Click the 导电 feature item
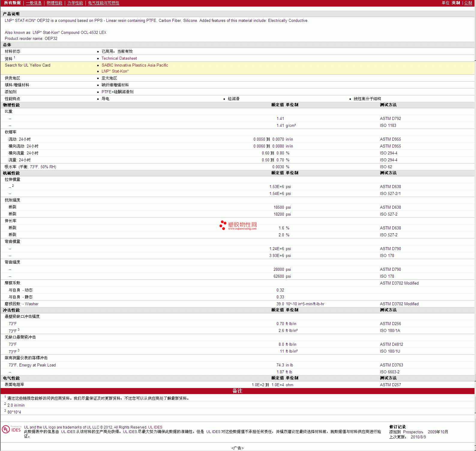Image resolution: width=476 pixels, height=451 pixels. pos(105,99)
